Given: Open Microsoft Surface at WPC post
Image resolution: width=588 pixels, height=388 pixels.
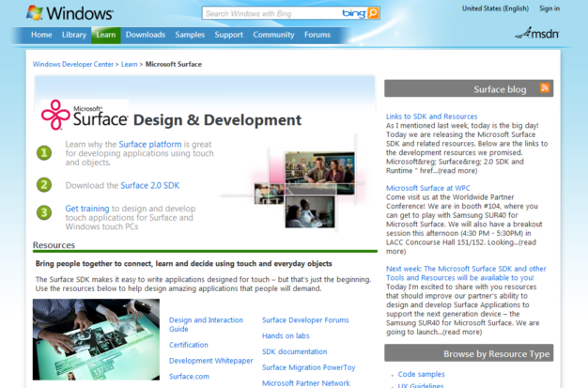Looking at the screenshot, I should [x=428, y=188].
